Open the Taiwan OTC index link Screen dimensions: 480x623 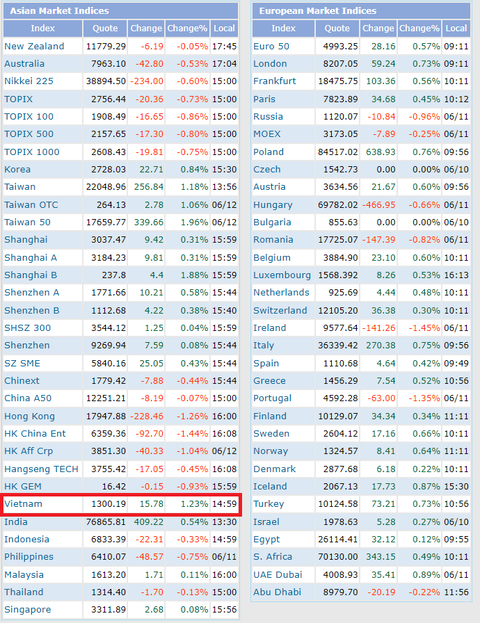point(31,205)
